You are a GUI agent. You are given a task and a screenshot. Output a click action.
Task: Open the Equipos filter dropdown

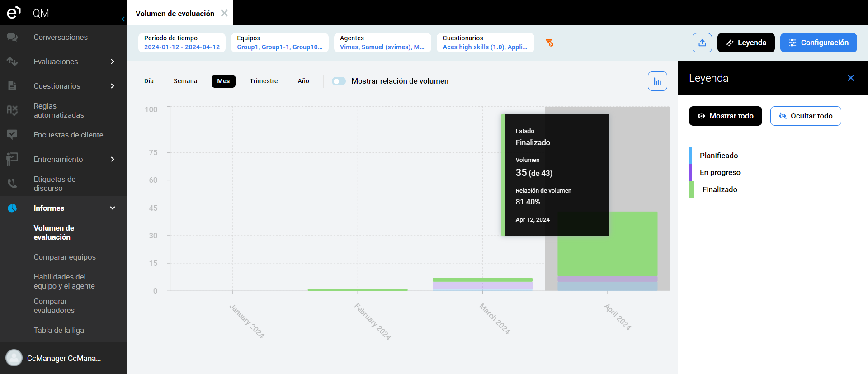coord(280,43)
